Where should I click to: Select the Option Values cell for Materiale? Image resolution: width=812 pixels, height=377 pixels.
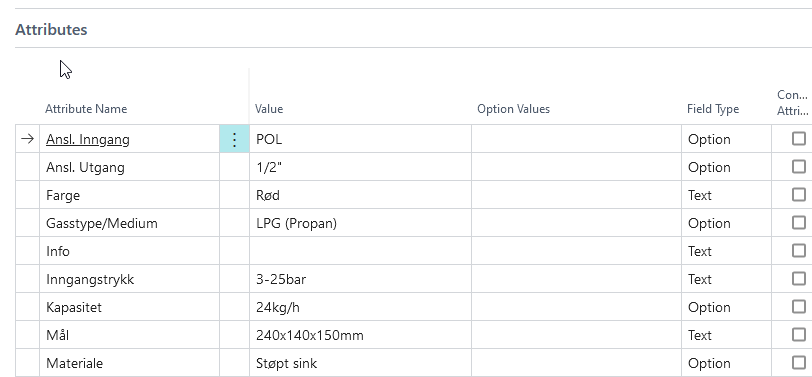pos(576,362)
